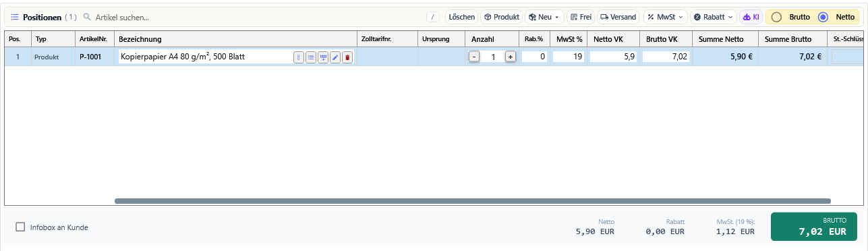Click the MwSt. 1,12 EUR footer value
Screen dimensions: 868x251
(735, 231)
